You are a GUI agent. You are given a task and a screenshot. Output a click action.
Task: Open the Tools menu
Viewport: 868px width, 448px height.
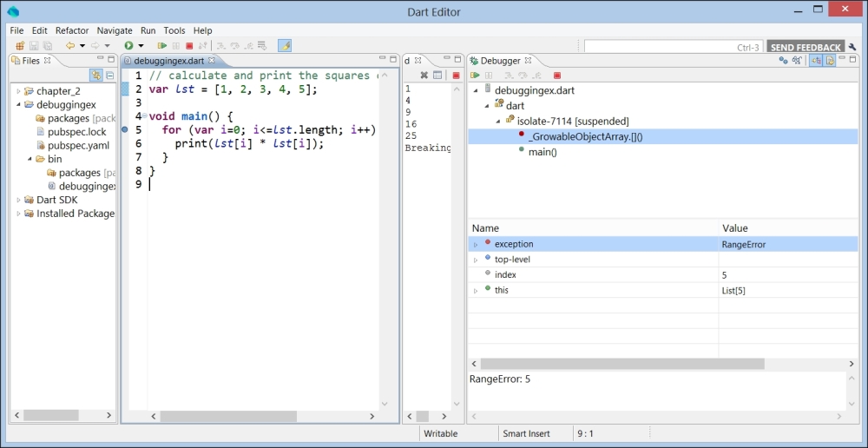(x=174, y=30)
